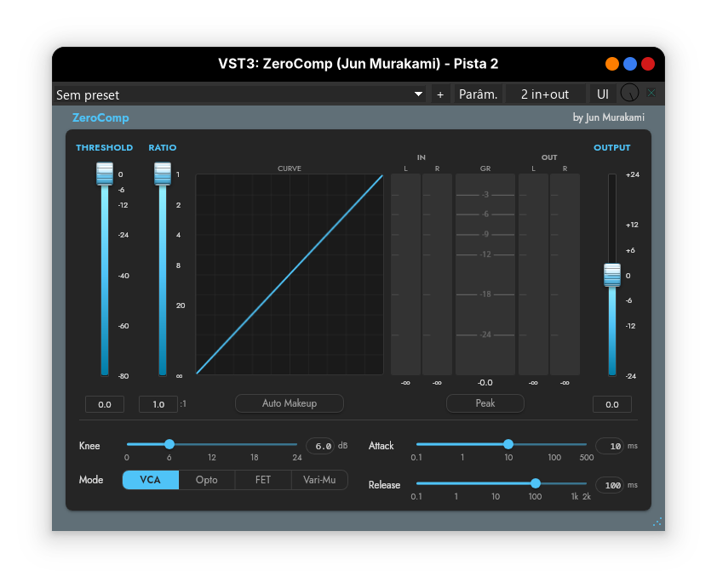Click the resize grip at bottom-right corner
The height and width of the screenshot is (588, 717).
point(657,522)
